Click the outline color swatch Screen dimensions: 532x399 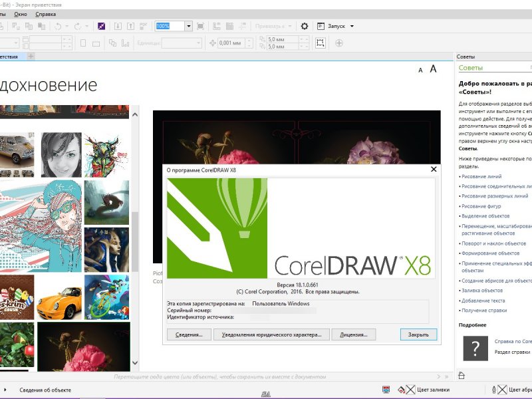(x=503, y=390)
